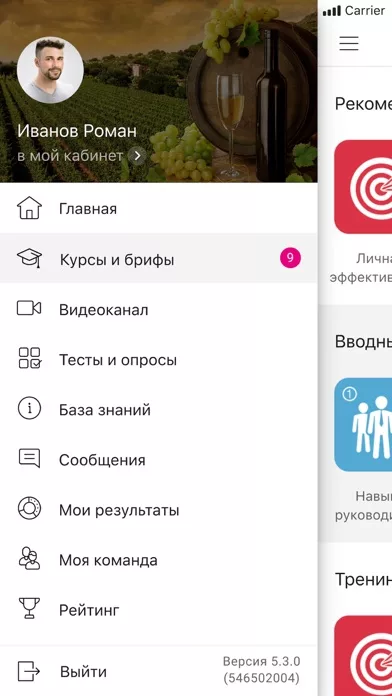Tap the pie chart results icon
This screenshot has height=696, width=392.
pyautogui.click(x=29, y=509)
